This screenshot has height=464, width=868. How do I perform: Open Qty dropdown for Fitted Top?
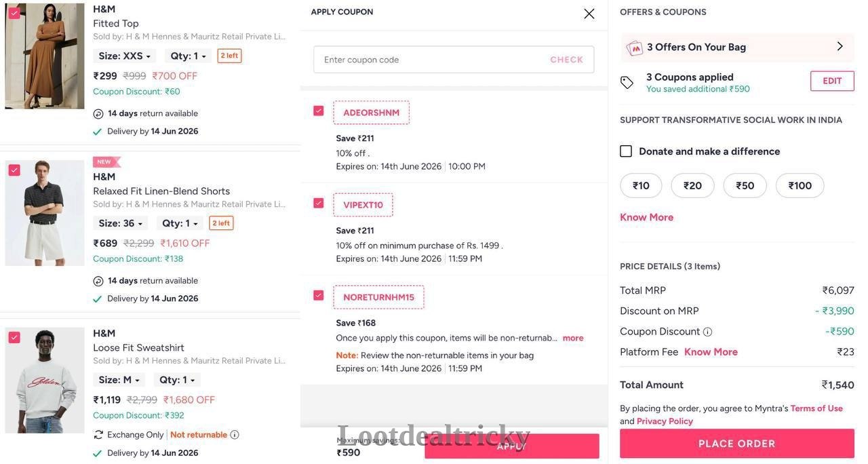[x=189, y=56]
